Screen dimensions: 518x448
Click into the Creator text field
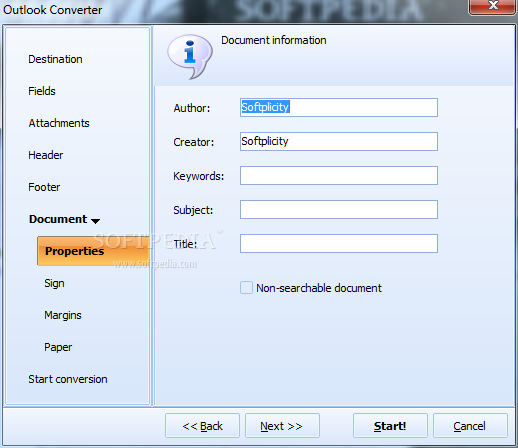[339, 141]
